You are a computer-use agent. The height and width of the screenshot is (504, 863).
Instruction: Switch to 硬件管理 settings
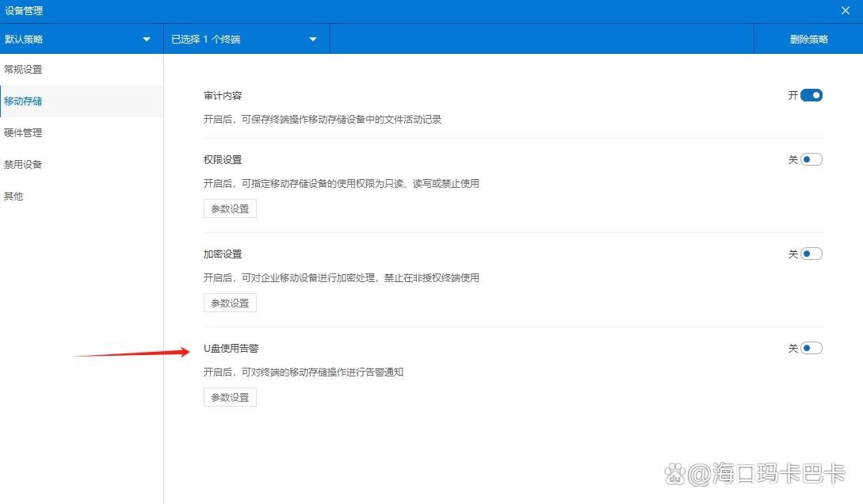click(24, 132)
